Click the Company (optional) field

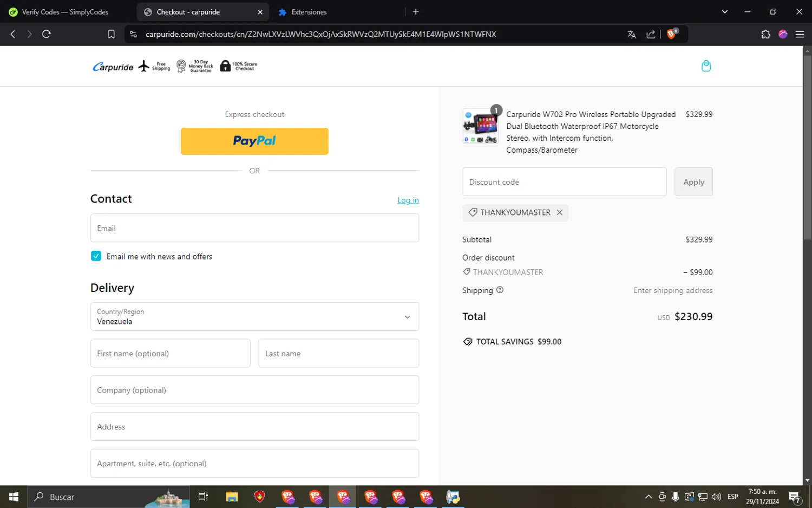(254, 390)
